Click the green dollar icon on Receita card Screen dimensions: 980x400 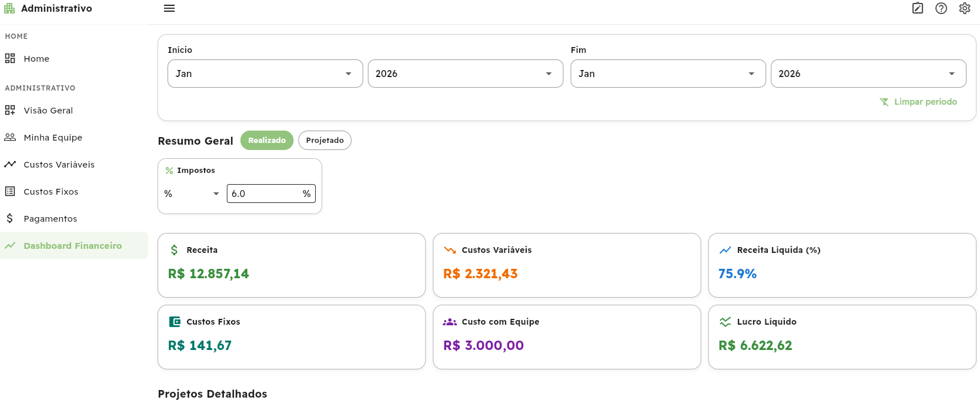(x=174, y=250)
